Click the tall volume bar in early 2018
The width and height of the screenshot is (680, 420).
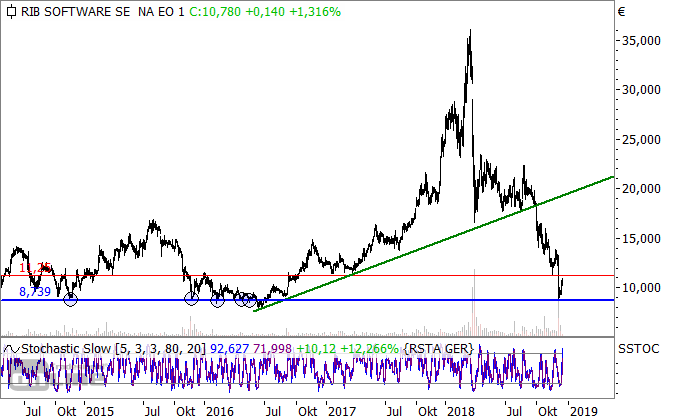[474, 302]
